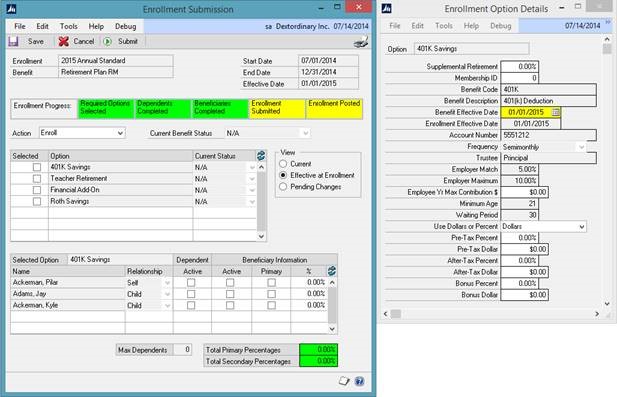Select the Teacher Retirement checkbox
The width and height of the screenshot is (617, 397).
coord(37,179)
